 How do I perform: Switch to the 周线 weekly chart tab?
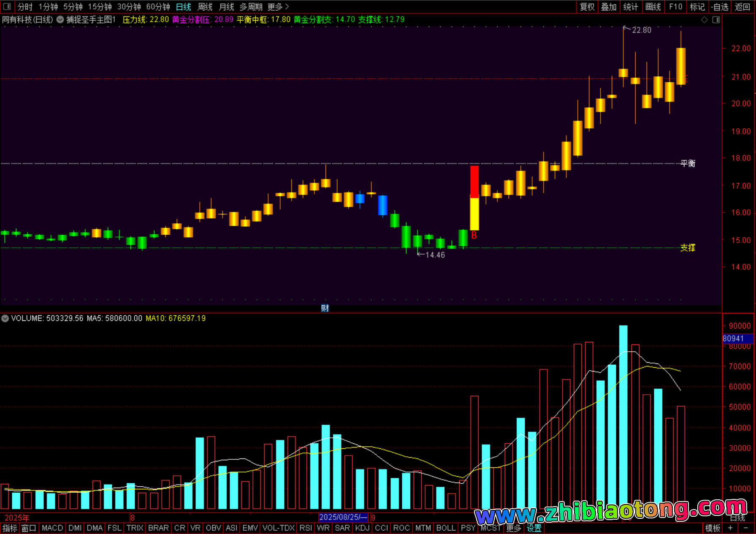205,7
